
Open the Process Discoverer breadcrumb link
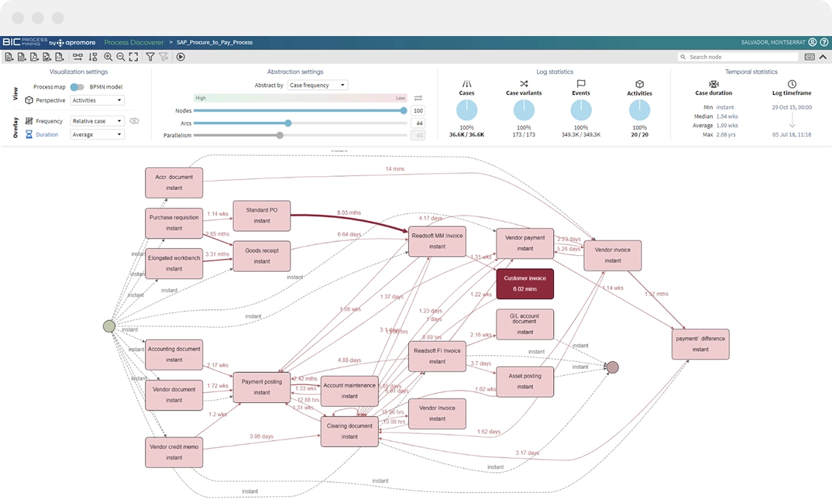[x=134, y=42]
